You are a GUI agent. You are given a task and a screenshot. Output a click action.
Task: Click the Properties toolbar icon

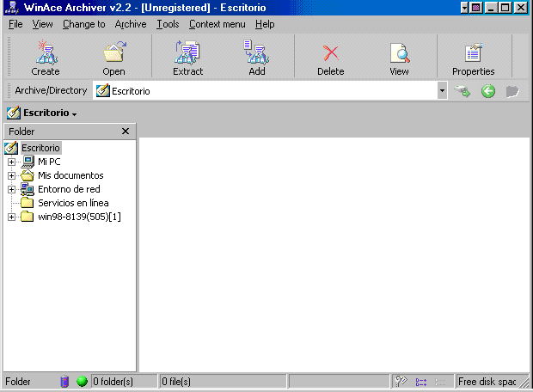pos(473,52)
